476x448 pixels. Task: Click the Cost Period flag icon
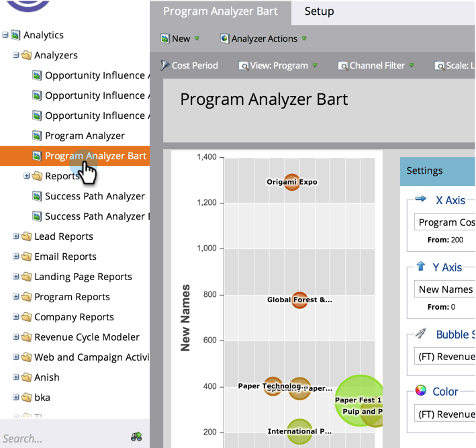(164, 65)
